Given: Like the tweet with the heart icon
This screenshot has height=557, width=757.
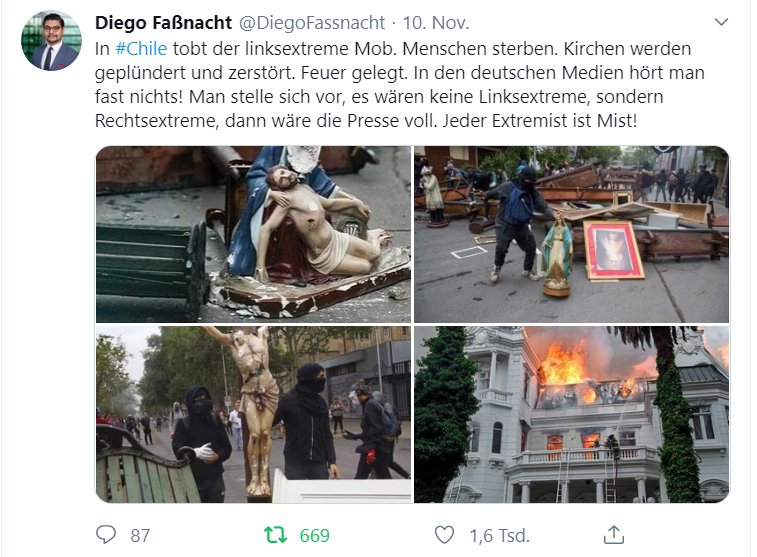Looking at the screenshot, I should [x=445, y=535].
